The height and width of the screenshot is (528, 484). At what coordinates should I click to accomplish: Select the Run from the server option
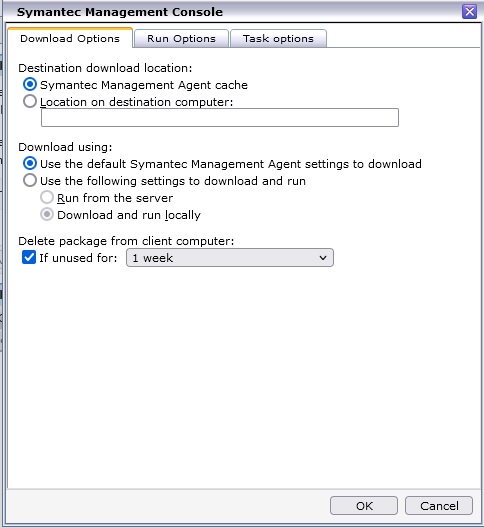(47, 197)
